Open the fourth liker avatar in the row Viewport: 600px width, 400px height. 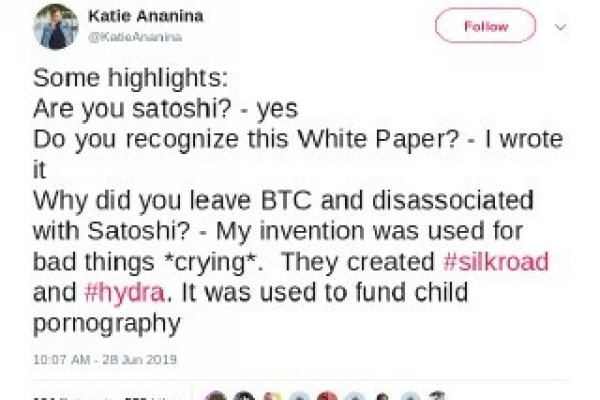point(298,397)
